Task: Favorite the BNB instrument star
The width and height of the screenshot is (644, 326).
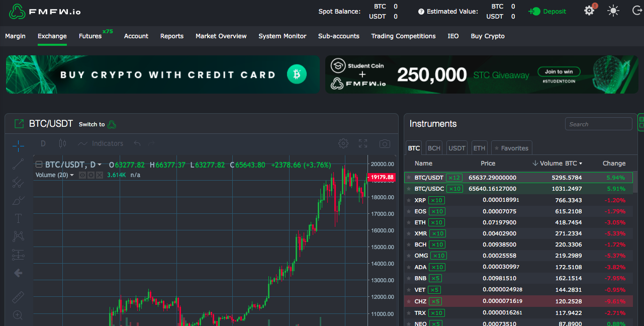Action: coord(409,278)
